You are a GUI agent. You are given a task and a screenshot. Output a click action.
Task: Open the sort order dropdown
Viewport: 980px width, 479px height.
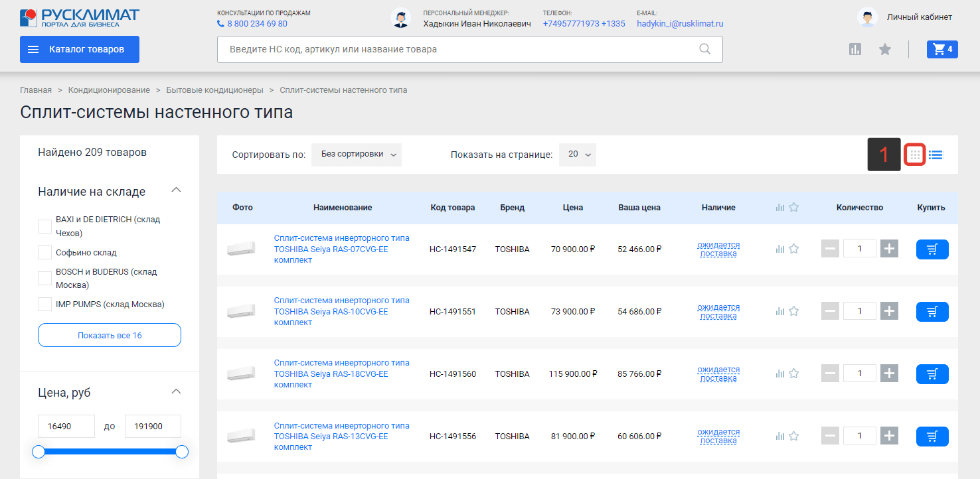click(357, 155)
